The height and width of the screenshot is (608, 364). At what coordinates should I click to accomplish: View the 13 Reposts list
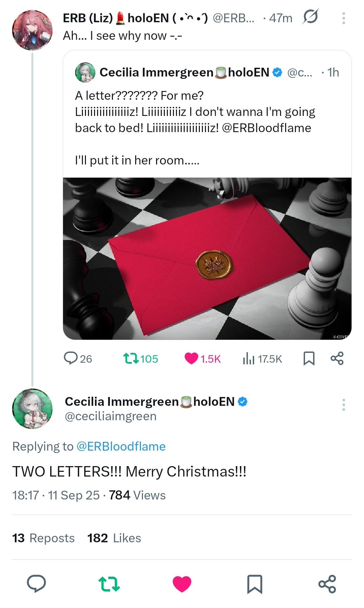click(x=43, y=538)
